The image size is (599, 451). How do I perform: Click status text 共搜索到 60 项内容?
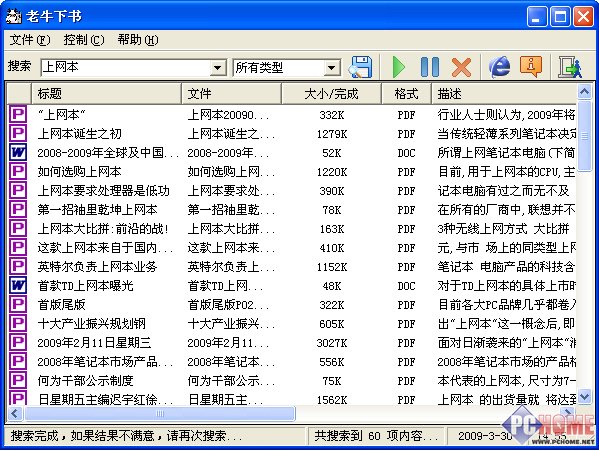pyautogui.click(x=376, y=436)
